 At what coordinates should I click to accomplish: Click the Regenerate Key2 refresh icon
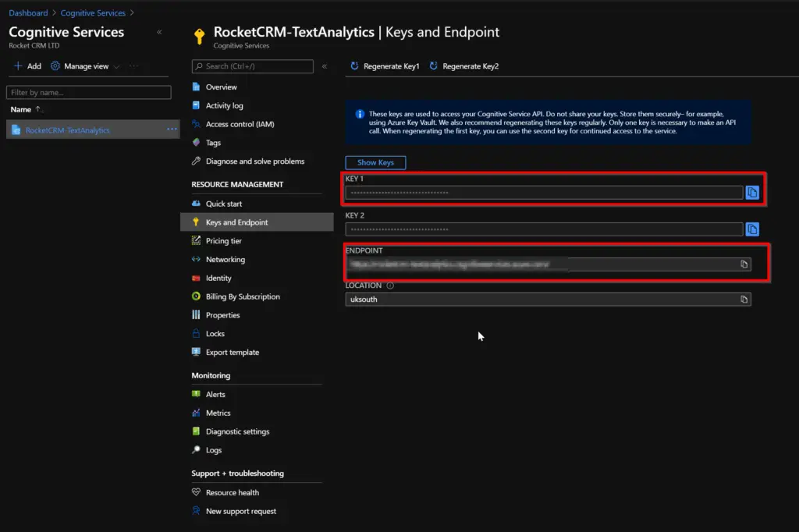[x=434, y=66]
